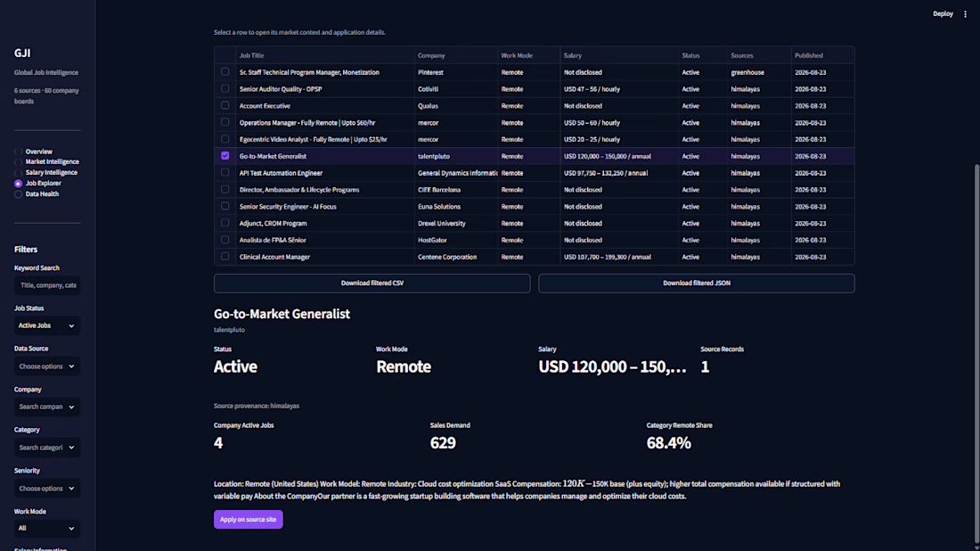Image resolution: width=980 pixels, height=551 pixels.
Task: Sort by the Published column header
Action: [822, 55]
